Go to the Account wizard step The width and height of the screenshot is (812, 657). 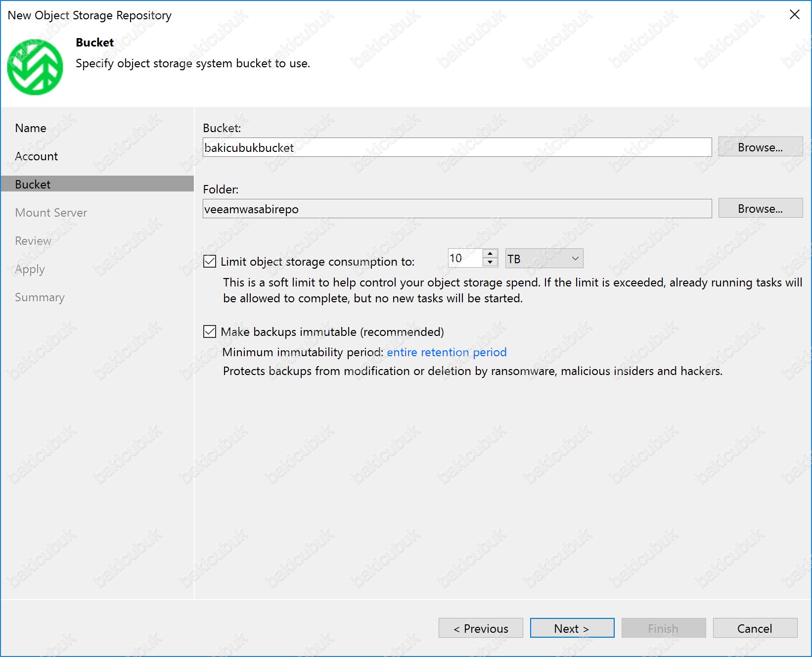(x=37, y=156)
